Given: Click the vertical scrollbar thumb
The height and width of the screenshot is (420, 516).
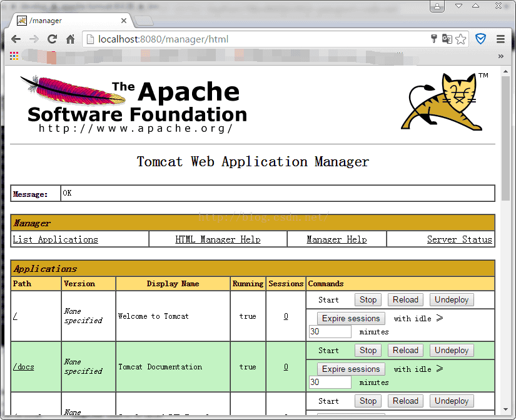Looking at the screenshot, I should coord(505,138).
